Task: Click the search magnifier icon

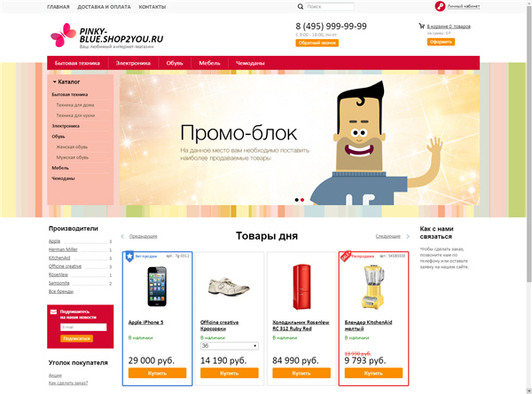Action: [x=301, y=6]
